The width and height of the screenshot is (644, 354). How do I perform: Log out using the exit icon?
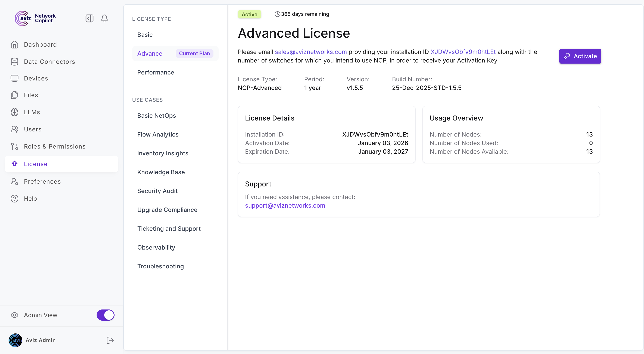click(110, 340)
